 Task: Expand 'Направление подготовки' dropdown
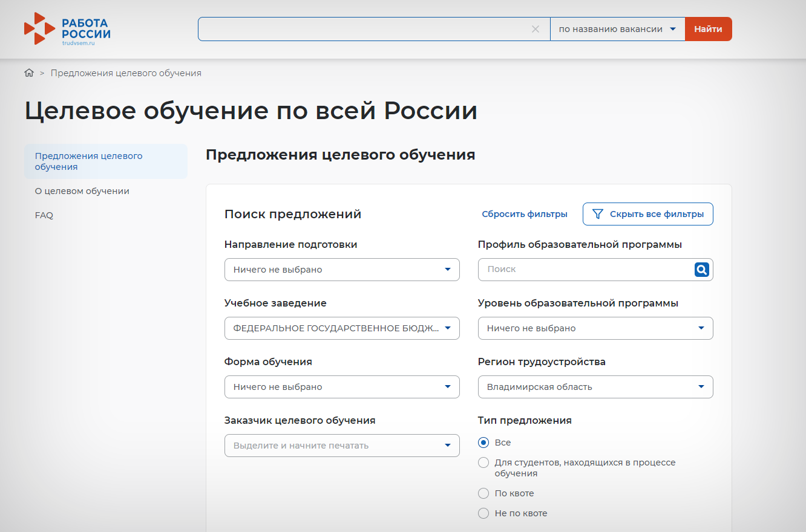tap(342, 270)
